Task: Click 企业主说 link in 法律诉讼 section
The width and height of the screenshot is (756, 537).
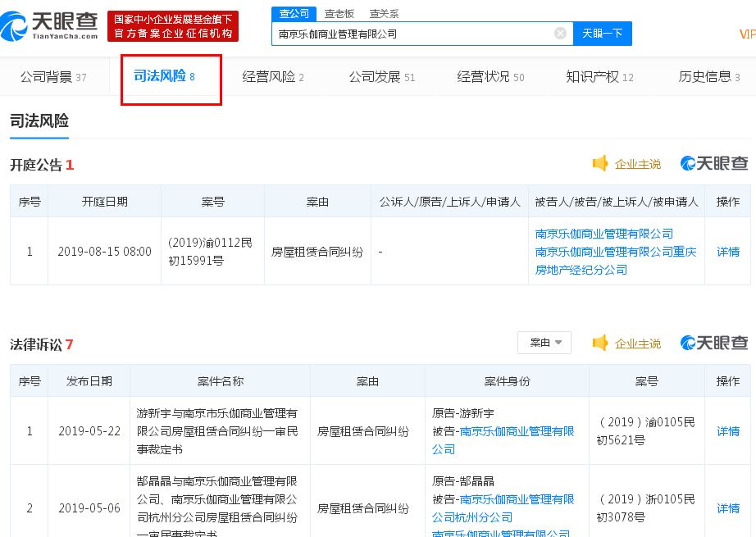Action: point(637,344)
